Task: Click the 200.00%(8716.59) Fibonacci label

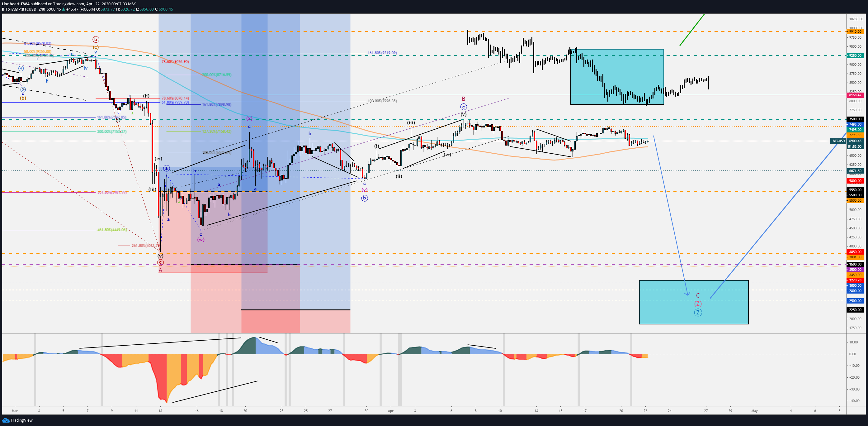Action: 217,75
